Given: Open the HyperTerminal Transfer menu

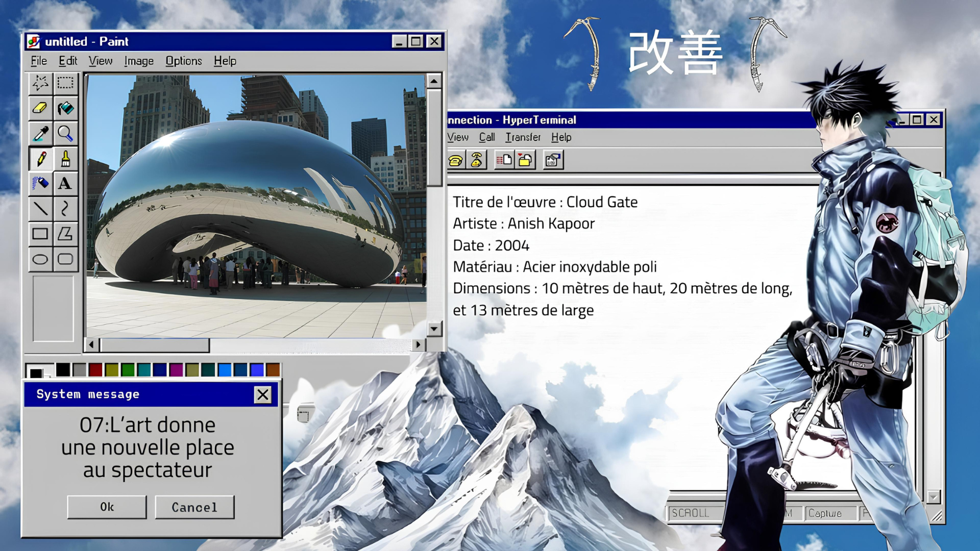Looking at the screenshot, I should tap(523, 137).
